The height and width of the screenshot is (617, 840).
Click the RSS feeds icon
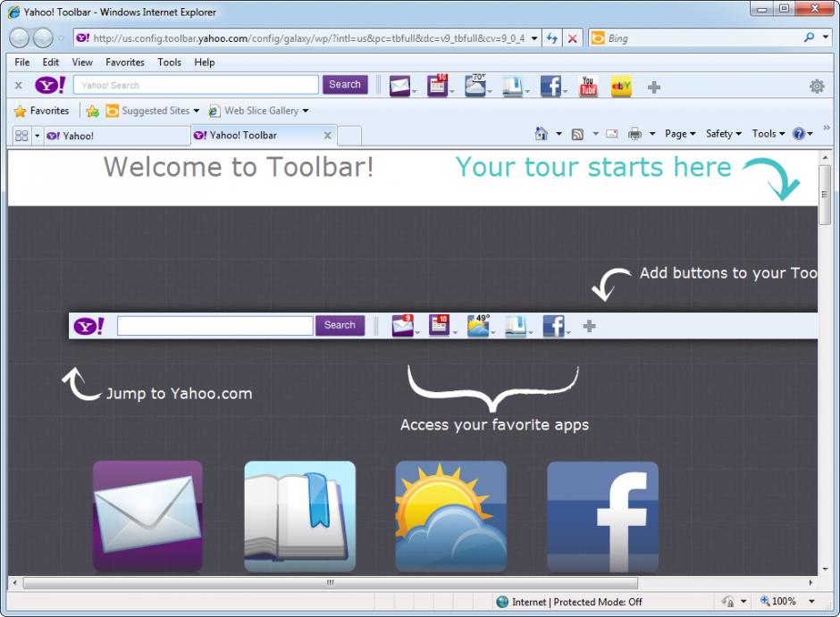pos(577,134)
